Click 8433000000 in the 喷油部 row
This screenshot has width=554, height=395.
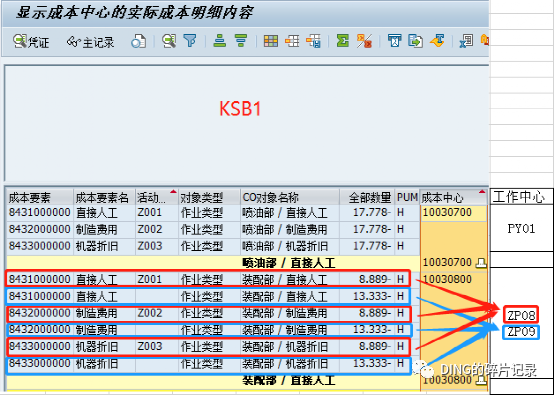[39, 246]
